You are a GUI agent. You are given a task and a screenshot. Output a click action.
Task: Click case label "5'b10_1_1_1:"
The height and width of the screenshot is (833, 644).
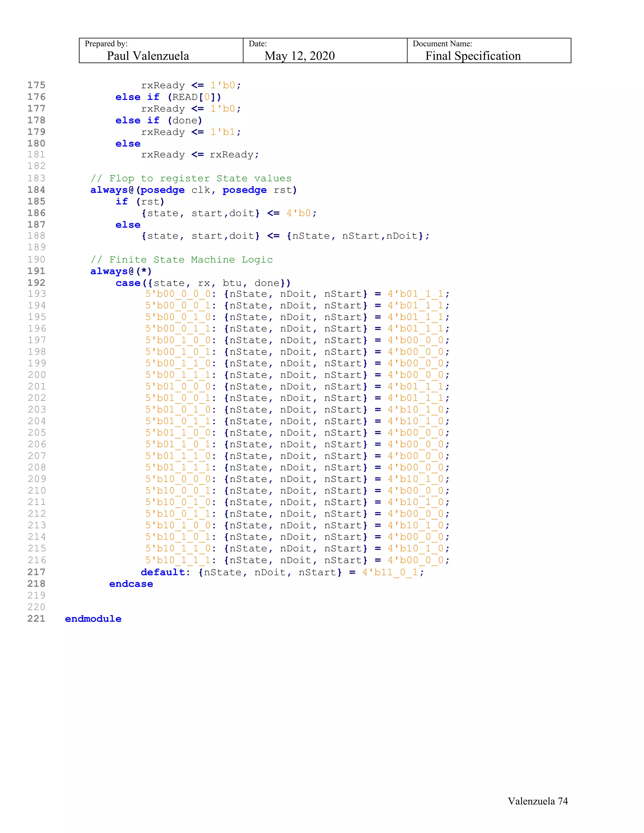181,560
